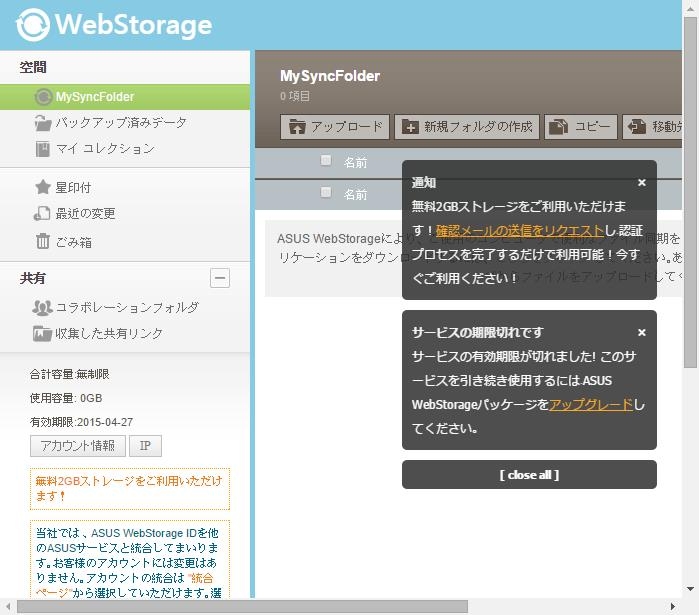
Task: Collapse the 共有 section
Action: (x=220, y=278)
